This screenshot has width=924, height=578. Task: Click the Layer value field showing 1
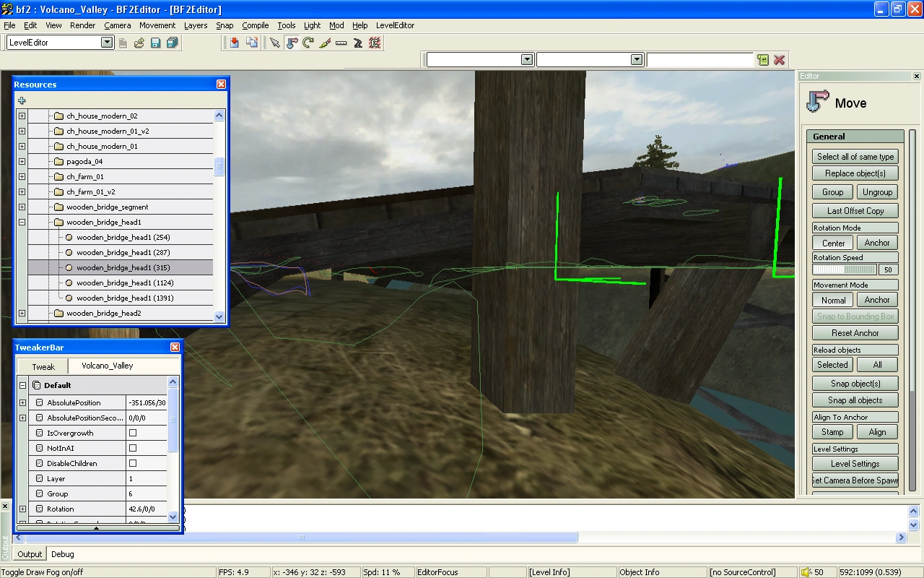pos(147,478)
